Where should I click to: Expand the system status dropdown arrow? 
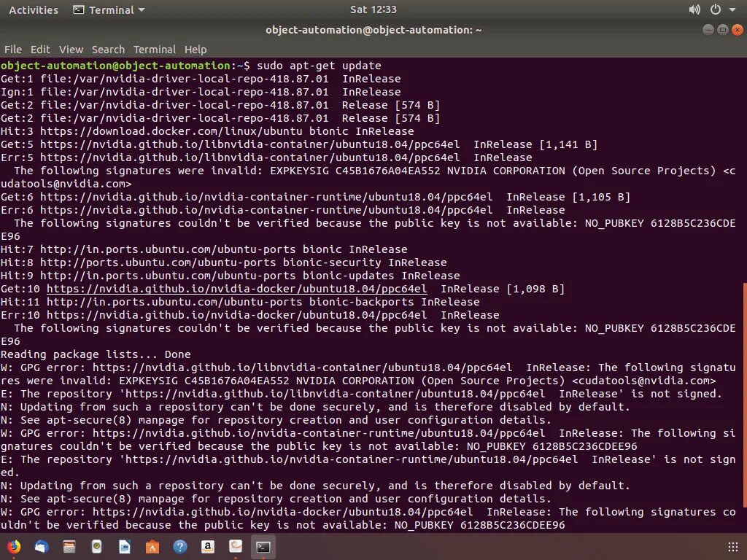[734, 9]
